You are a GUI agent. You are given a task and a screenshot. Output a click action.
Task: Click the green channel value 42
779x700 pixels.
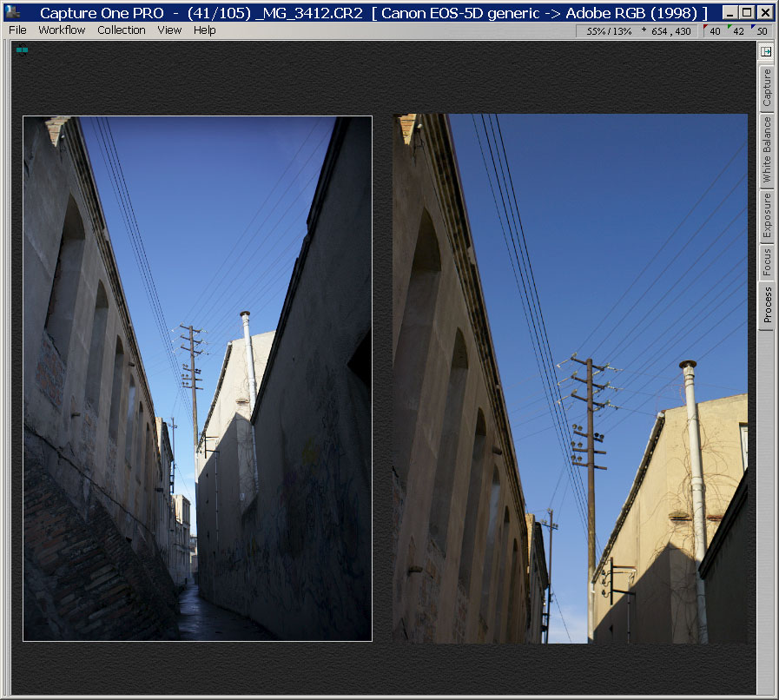tap(738, 31)
